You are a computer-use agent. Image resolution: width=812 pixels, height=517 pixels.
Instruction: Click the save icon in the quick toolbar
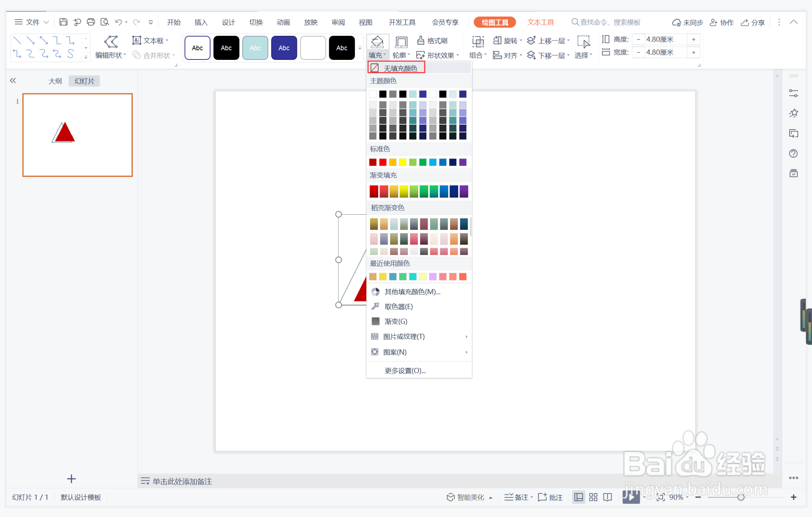[x=63, y=22]
